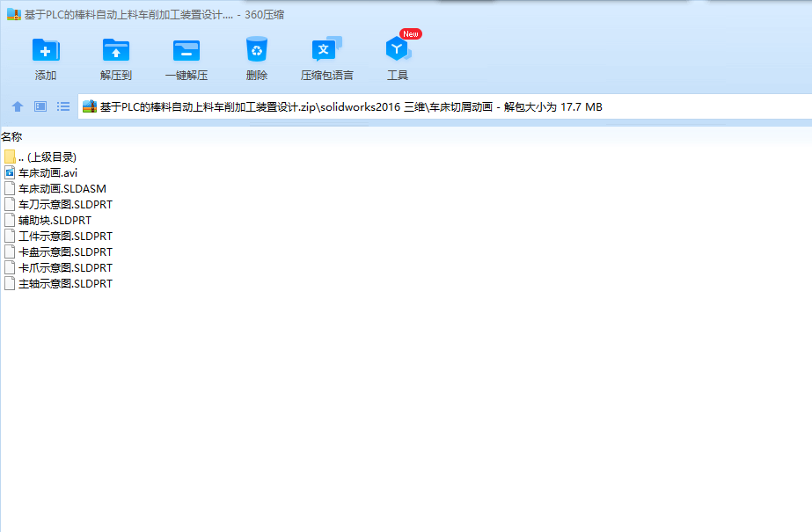812x532 pixels.
Task: Select the file 工件示意图.SLDPRT
Action: pos(65,237)
